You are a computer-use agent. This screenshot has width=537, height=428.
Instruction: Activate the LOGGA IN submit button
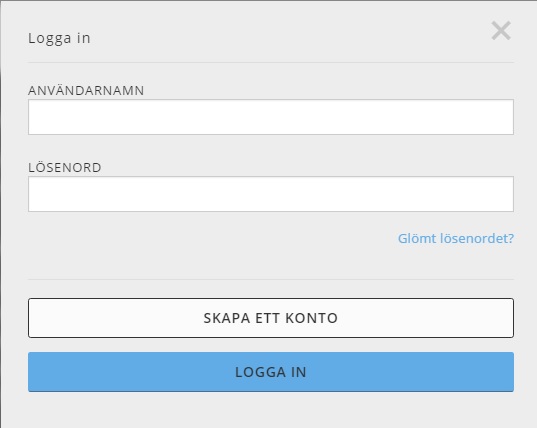click(x=271, y=372)
